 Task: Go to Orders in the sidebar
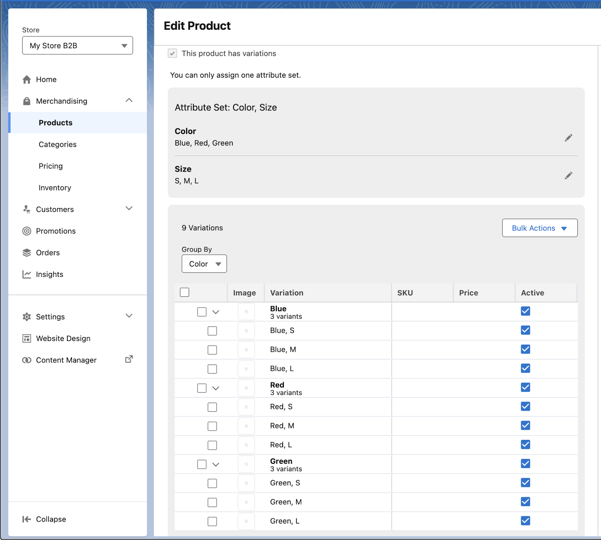(48, 253)
